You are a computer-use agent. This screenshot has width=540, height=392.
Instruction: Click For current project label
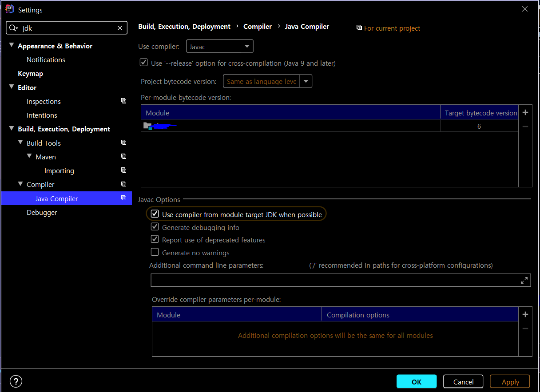point(392,28)
